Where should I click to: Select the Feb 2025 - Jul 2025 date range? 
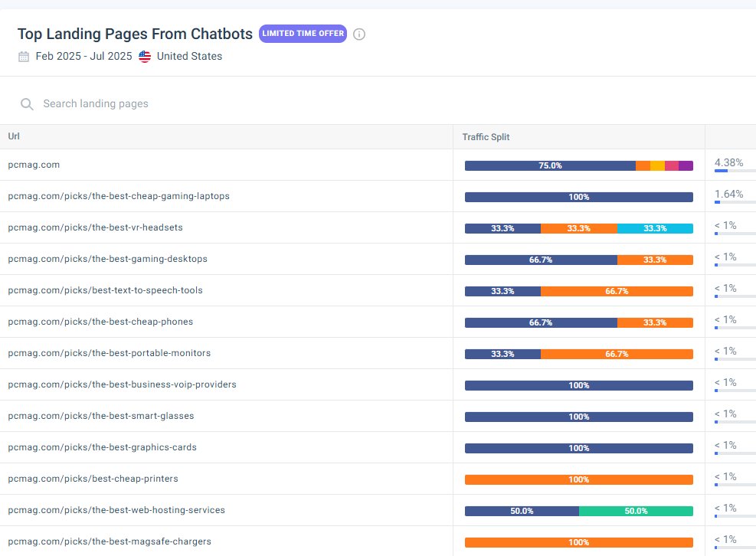click(x=84, y=56)
